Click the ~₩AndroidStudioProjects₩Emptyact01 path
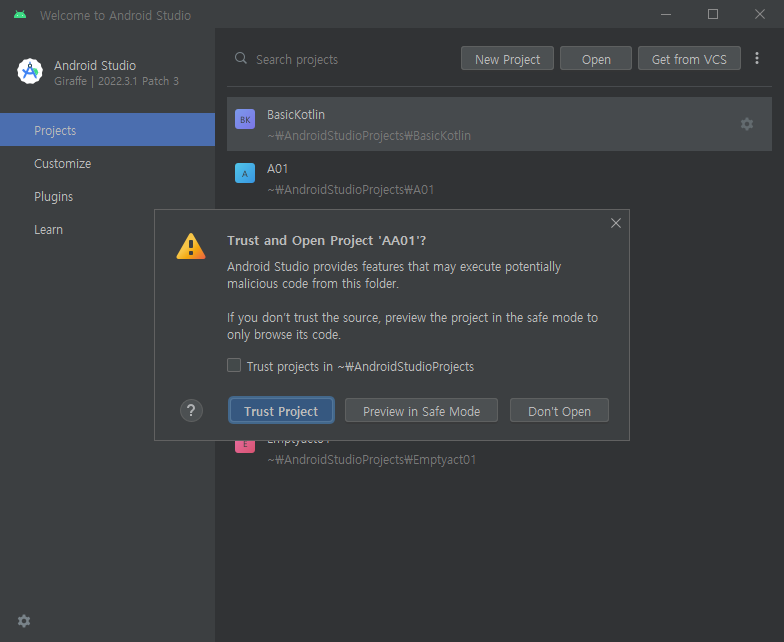This screenshot has width=784, height=642. tap(372, 460)
